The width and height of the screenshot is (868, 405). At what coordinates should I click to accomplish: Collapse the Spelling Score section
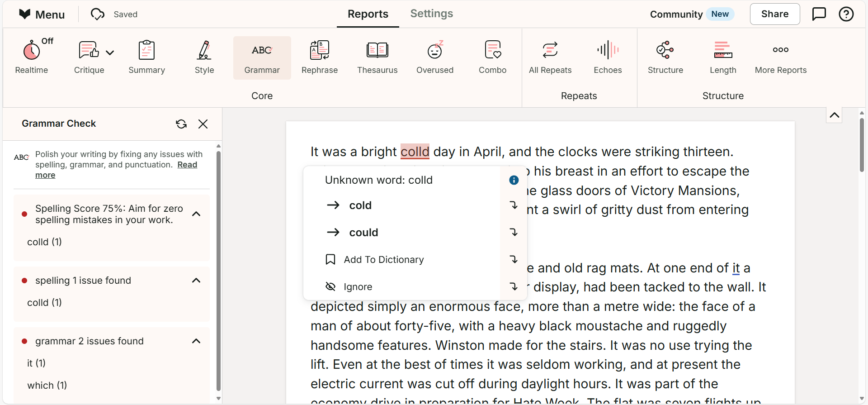(196, 214)
